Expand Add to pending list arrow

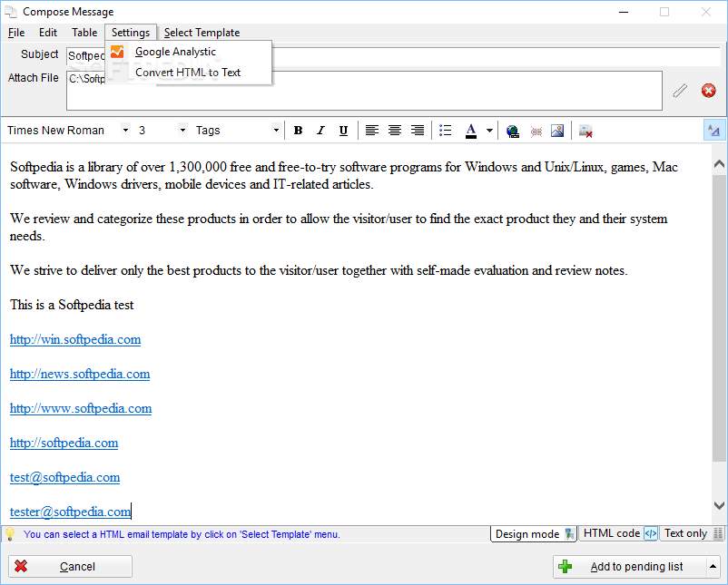coord(713,567)
